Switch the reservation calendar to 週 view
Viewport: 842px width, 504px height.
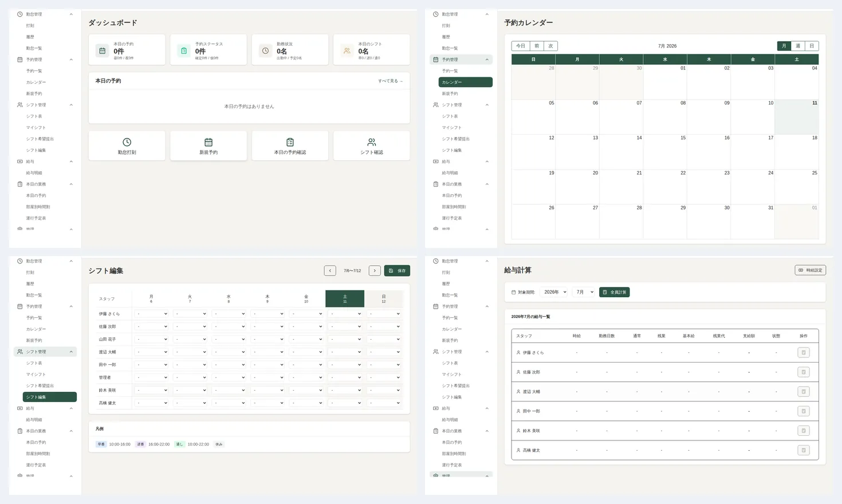(x=798, y=46)
